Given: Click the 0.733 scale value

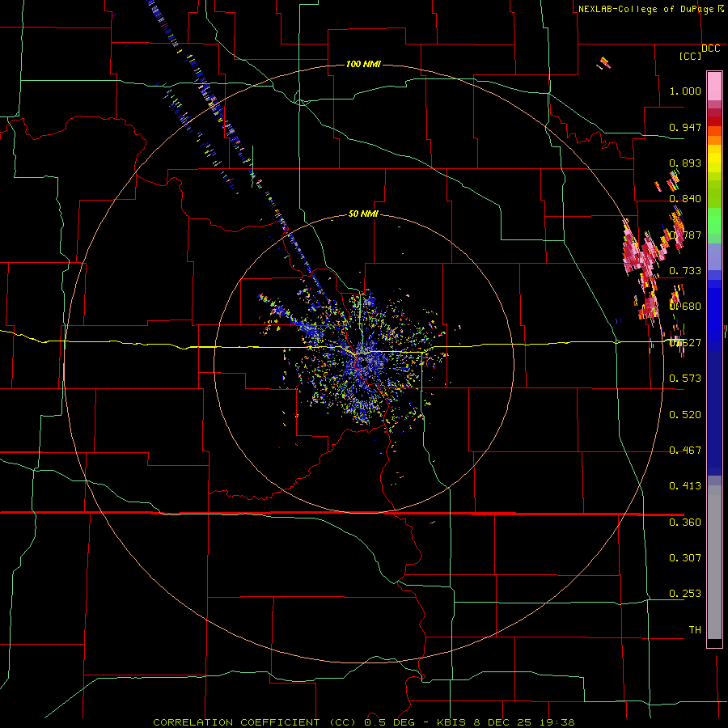Looking at the screenshot, I should tap(685, 271).
